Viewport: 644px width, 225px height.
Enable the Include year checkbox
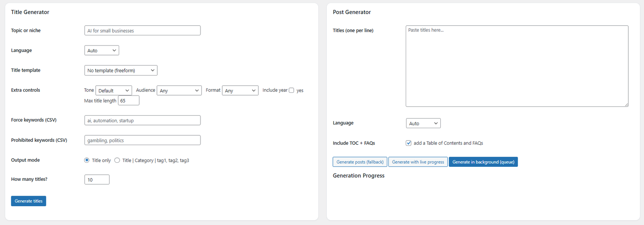pos(291,90)
